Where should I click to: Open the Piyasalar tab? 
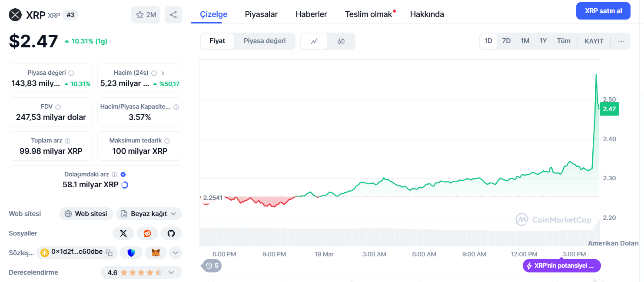point(261,14)
